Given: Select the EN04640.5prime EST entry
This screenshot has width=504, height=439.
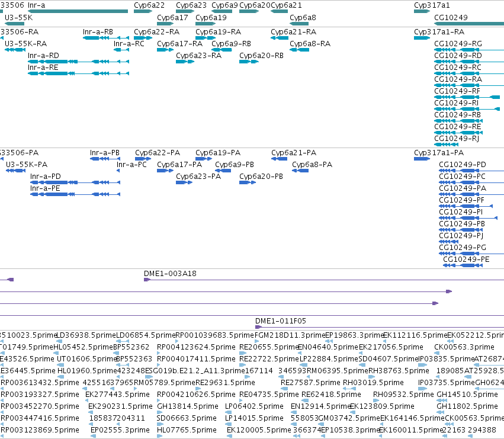Looking at the screenshot, I should pos(328,347).
